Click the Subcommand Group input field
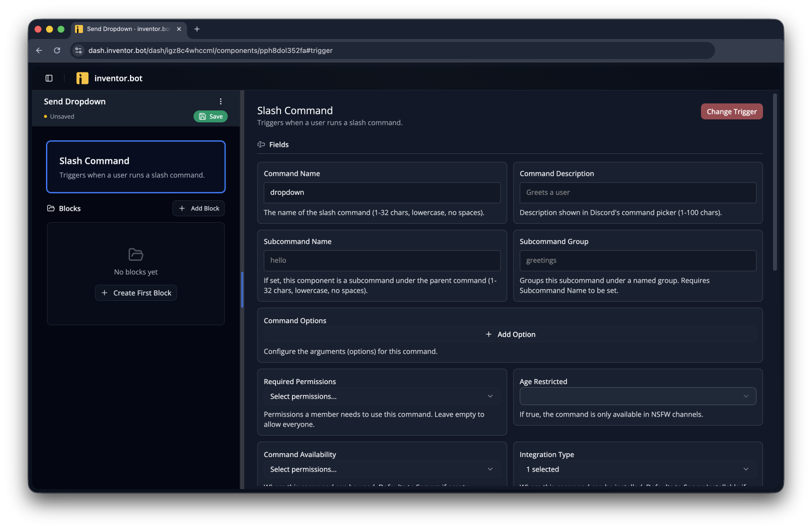 [x=638, y=261]
